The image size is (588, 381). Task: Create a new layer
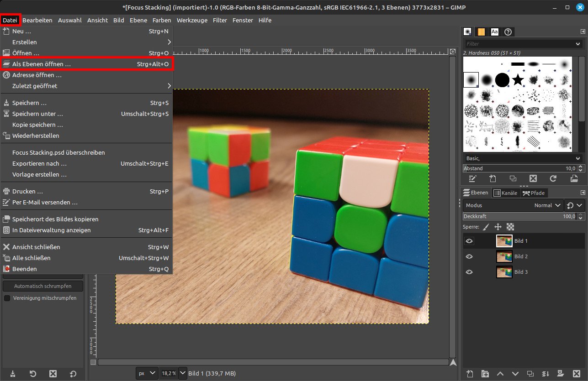point(470,373)
